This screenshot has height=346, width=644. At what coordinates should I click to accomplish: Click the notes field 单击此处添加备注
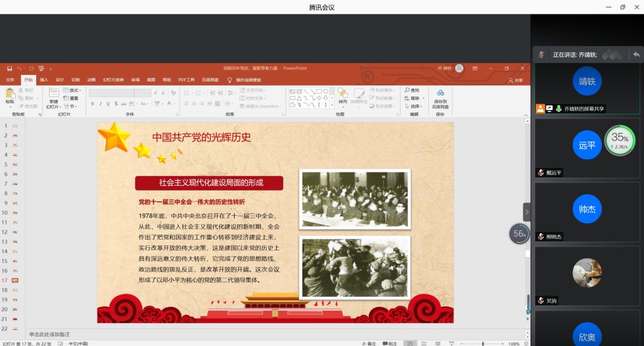(49, 333)
